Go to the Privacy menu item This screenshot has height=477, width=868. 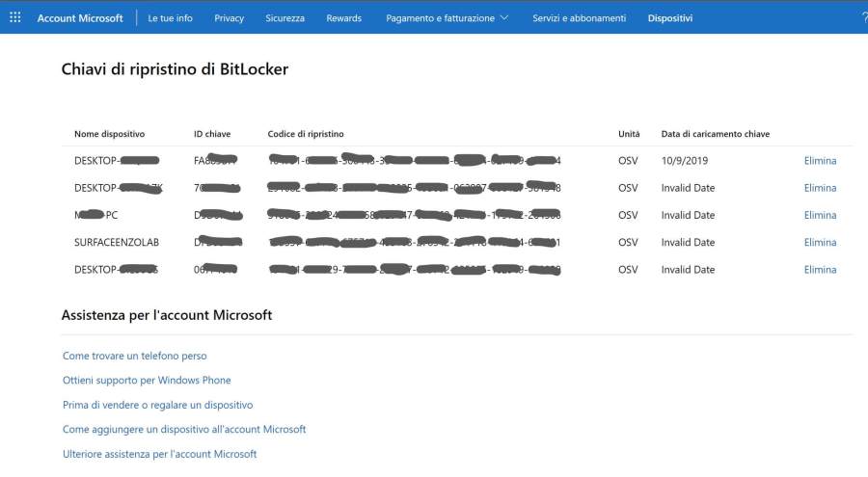click(229, 18)
